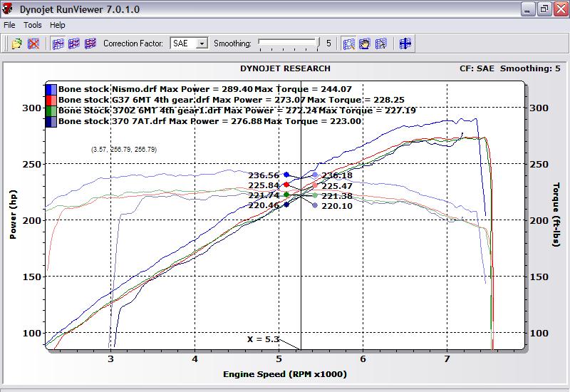
Task: Click the Power (hp) axis label
Action: (13, 215)
